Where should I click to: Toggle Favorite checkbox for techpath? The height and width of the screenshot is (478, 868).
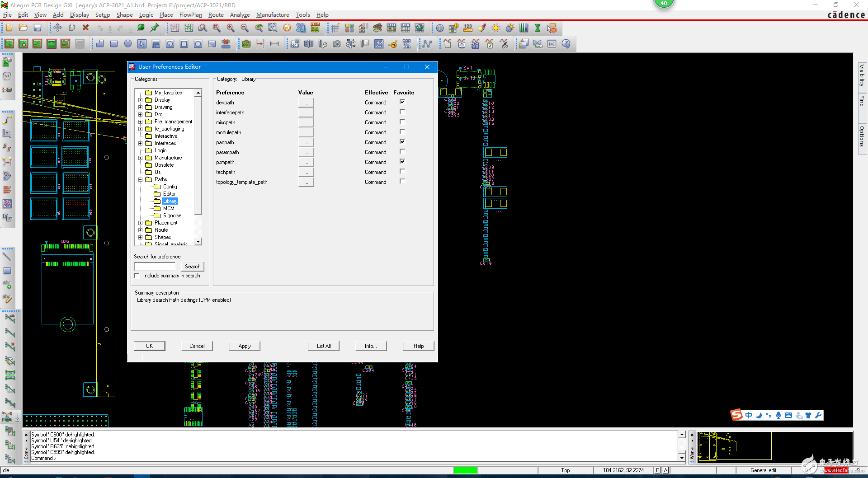(402, 172)
